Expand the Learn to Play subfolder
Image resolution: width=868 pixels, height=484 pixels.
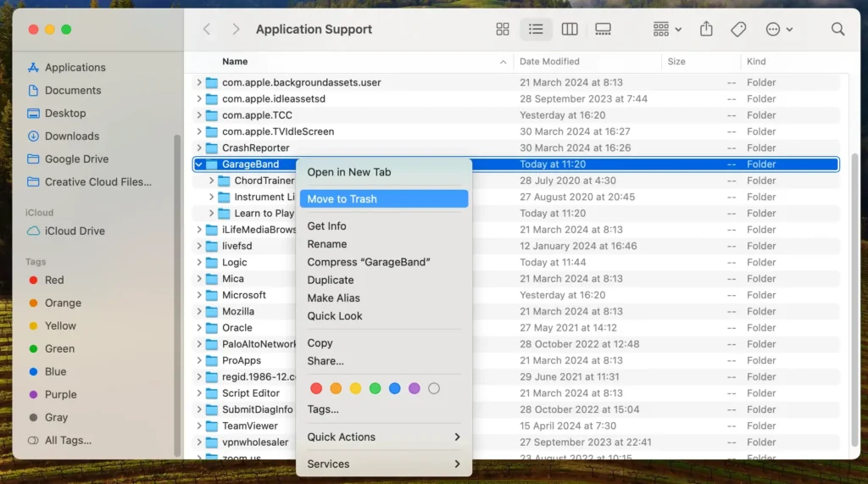coord(211,214)
